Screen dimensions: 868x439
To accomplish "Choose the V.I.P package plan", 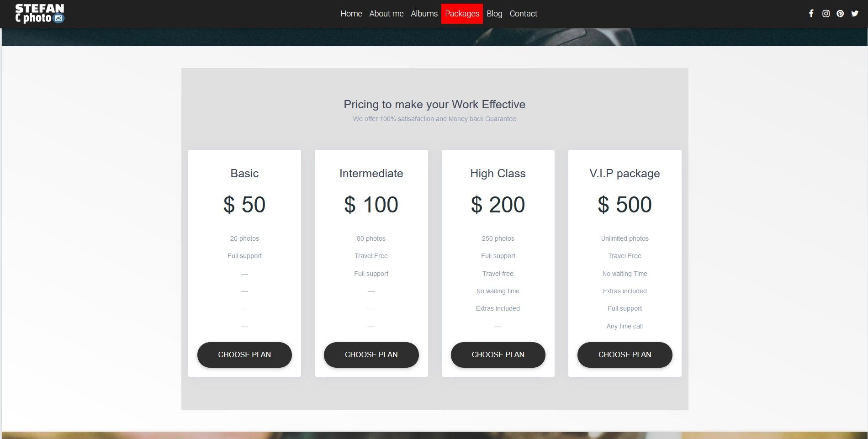I will tap(625, 355).
